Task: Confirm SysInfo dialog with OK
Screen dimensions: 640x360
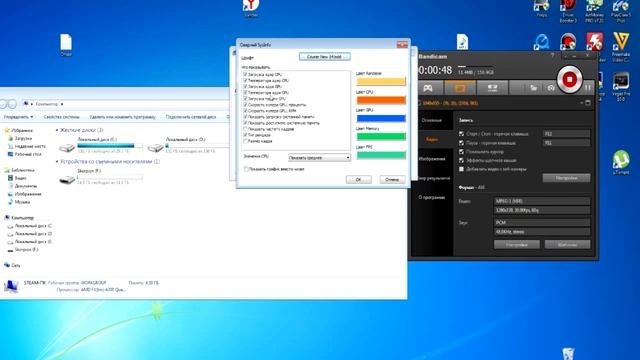Action: (358, 180)
